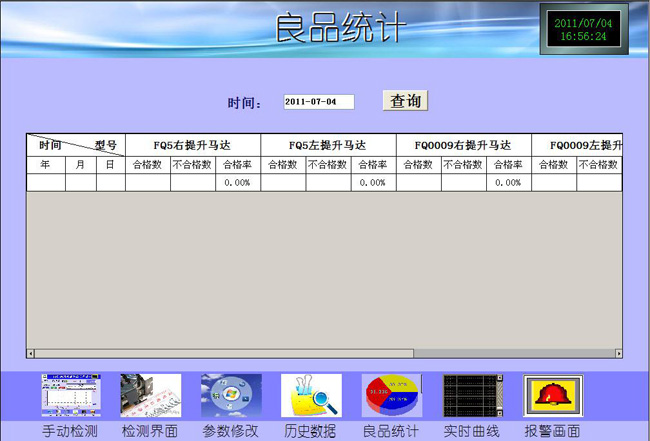
Task: Click 0.00% cell under FQ0009右提升马达
Action: (509, 182)
